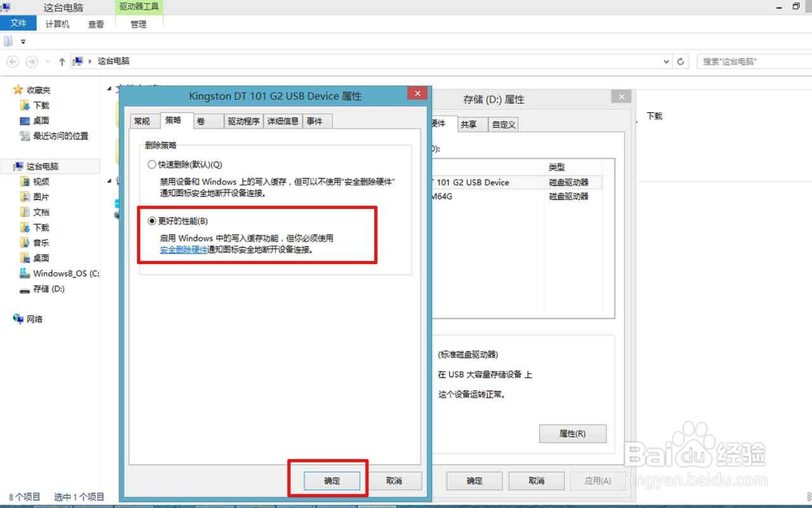The height and width of the screenshot is (508, 812).
Task: Click 属性(R) button in 存储 (D:) properties
Action: [x=572, y=433]
